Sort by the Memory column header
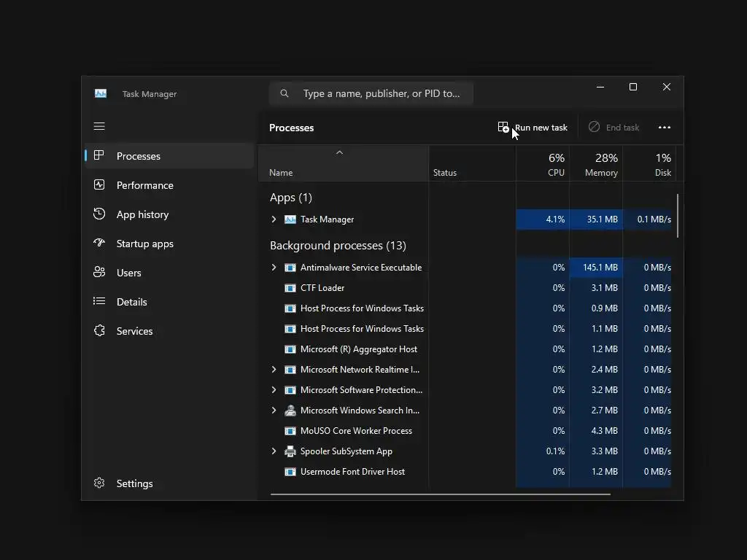 pyautogui.click(x=596, y=163)
